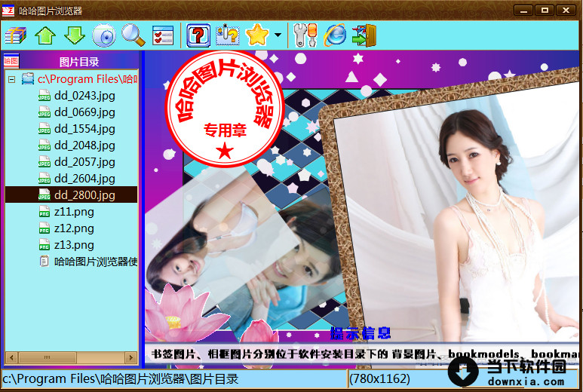Click the disc icon in toolbar
The height and width of the screenshot is (392, 583).
click(104, 35)
